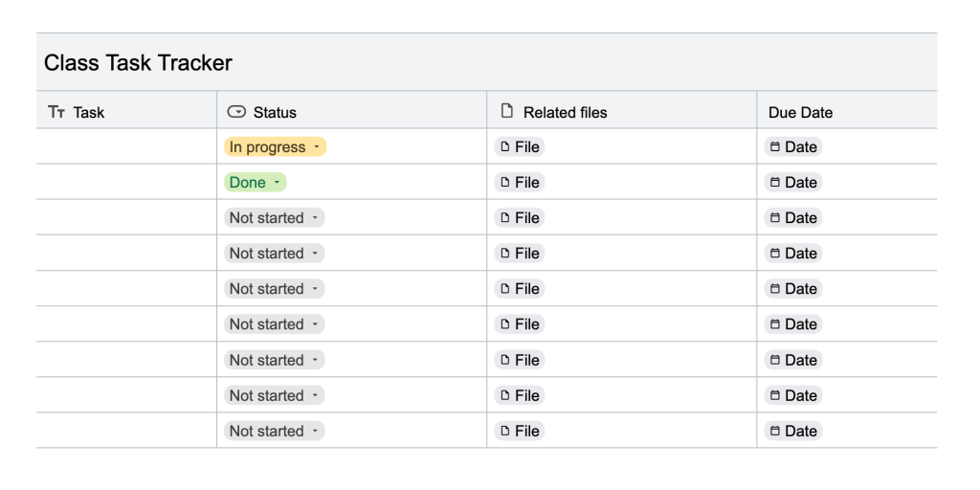
Task: Click the dropdown icon beside Status header
Action: coord(236,112)
